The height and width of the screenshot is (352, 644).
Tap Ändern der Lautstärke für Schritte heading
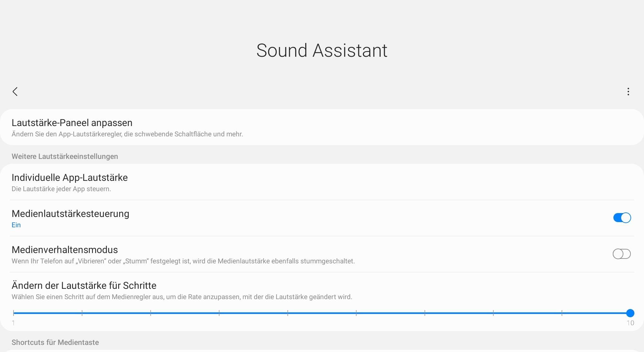(84, 286)
